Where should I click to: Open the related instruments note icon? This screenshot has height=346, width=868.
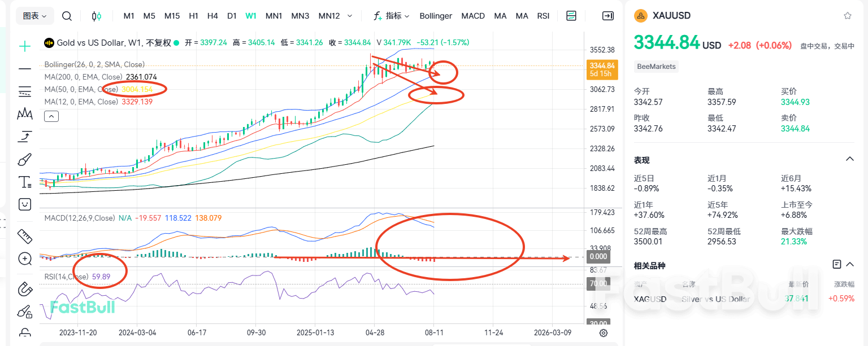837,264
